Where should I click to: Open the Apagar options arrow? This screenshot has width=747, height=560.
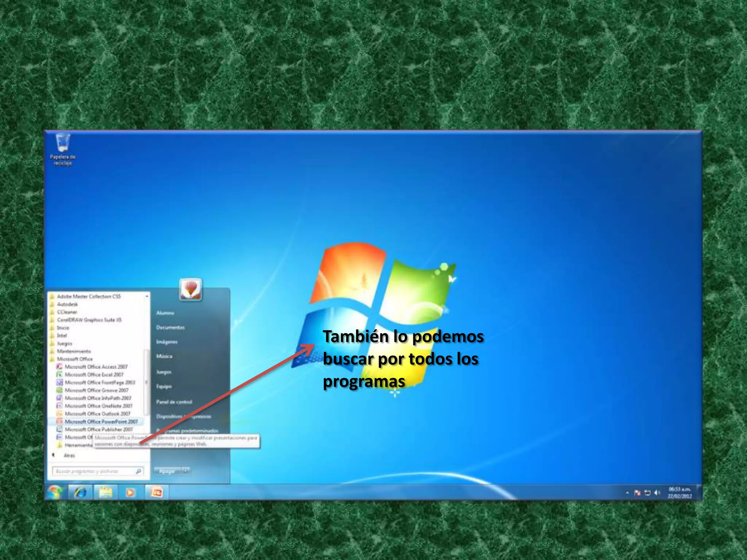186,471
